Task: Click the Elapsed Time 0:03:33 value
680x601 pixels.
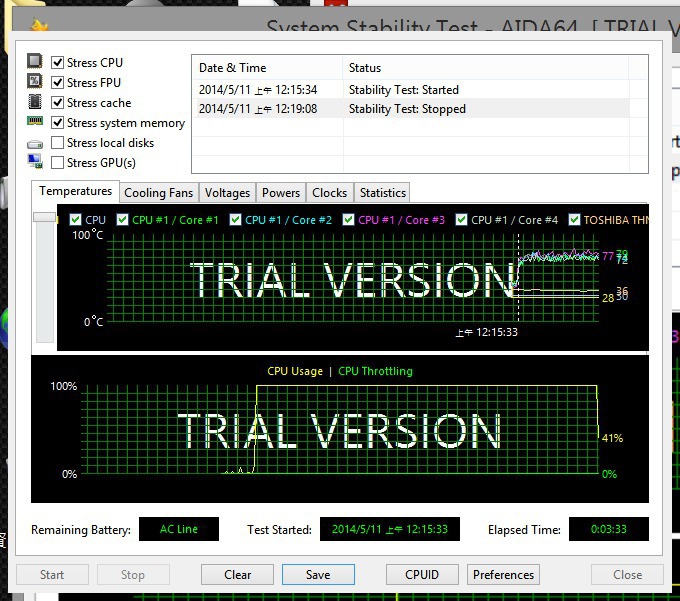Action: (x=608, y=529)
